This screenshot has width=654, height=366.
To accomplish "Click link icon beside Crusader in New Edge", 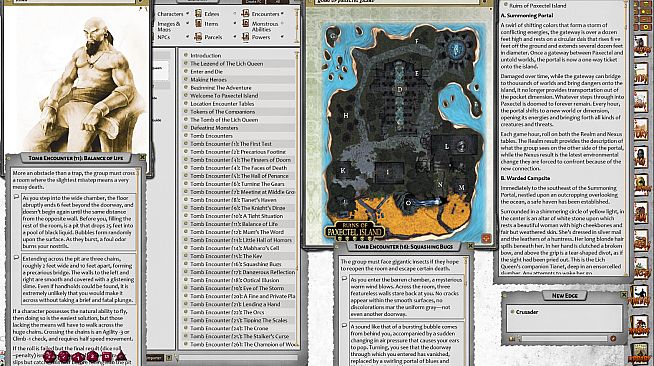I will [x=512, y=312].
